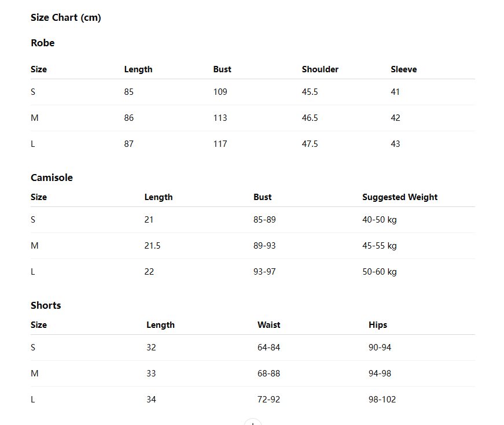Click the Waist column header in Shorts table
Screen dimensions: 504x425
[x=268, y=325]
